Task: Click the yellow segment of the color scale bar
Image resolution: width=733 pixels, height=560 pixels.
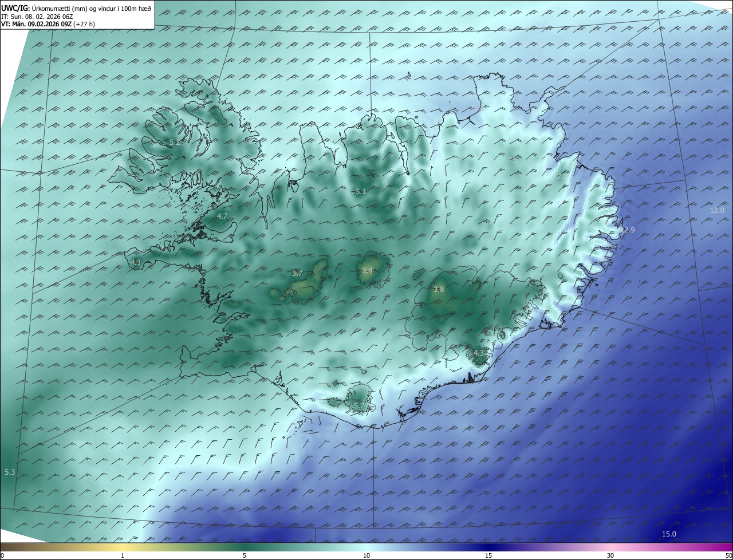Action: pos(123,547)
